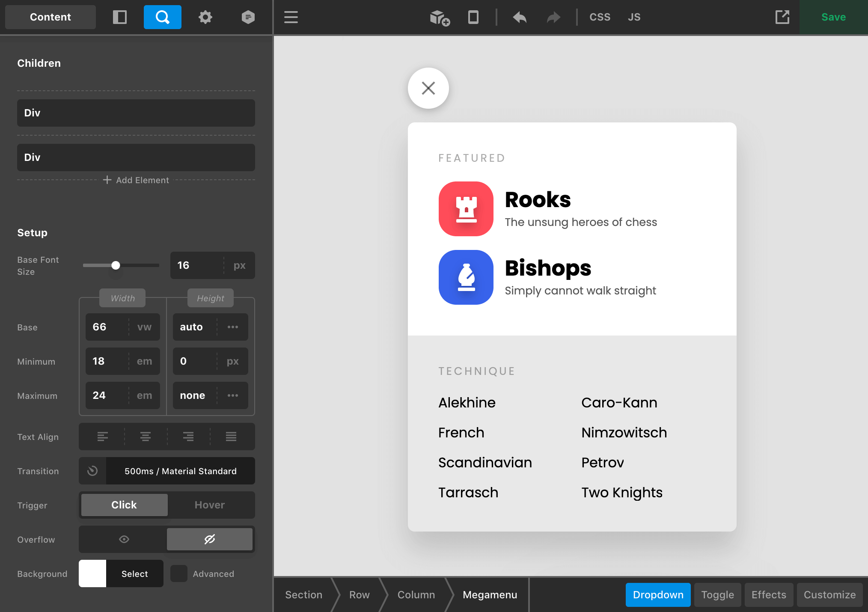Open the 500ms Material Standard transition picker
Screen dimensions: 868x612
coord(180,471)
